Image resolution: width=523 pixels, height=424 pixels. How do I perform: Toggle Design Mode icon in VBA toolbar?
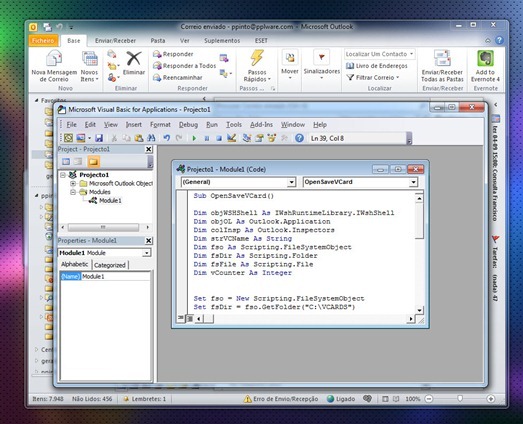232,138
